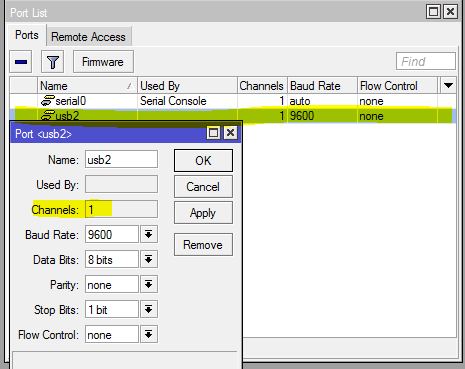This screenshot has width=465, height=369.
Task: Switch to the Ports tab
Action: (27, 35)
